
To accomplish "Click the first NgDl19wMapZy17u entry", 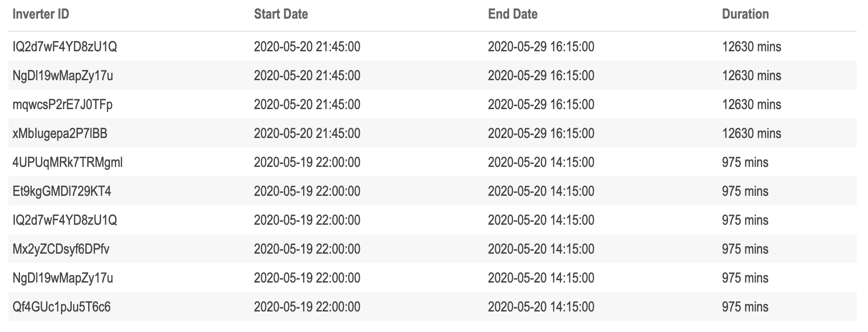I will (x=63, y=76).
